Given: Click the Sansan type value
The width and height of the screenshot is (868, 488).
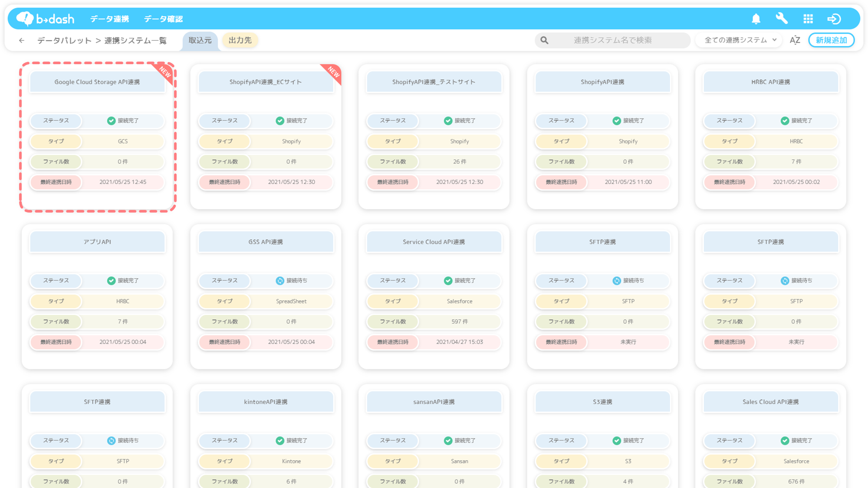Looking at the screenshot, I should tap(460, 462).
